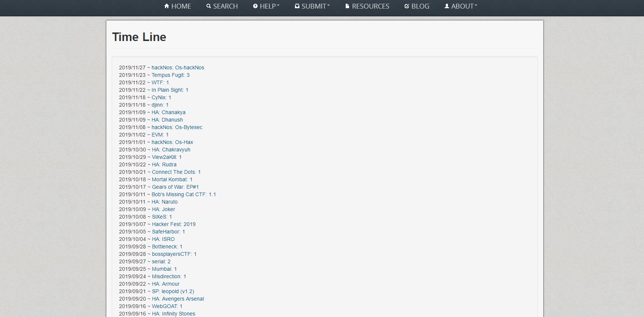Open the HA: Dhanush link

167,120
